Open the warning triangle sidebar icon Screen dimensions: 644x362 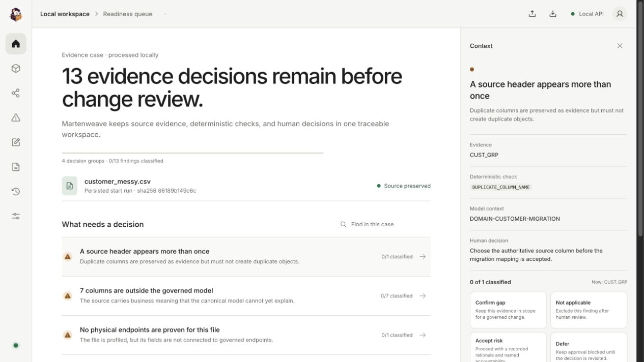pyautogui.click(x=16, y=118)
